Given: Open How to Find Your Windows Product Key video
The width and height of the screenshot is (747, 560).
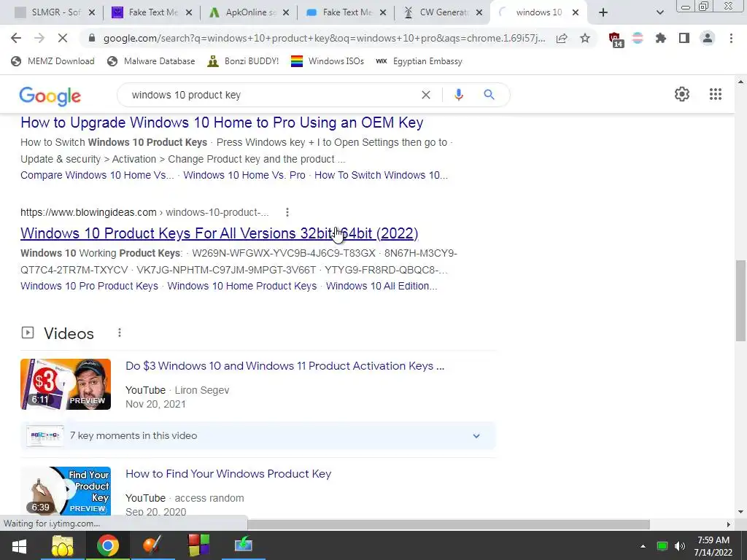Looking at the screenshot, I should click(228, 474).
